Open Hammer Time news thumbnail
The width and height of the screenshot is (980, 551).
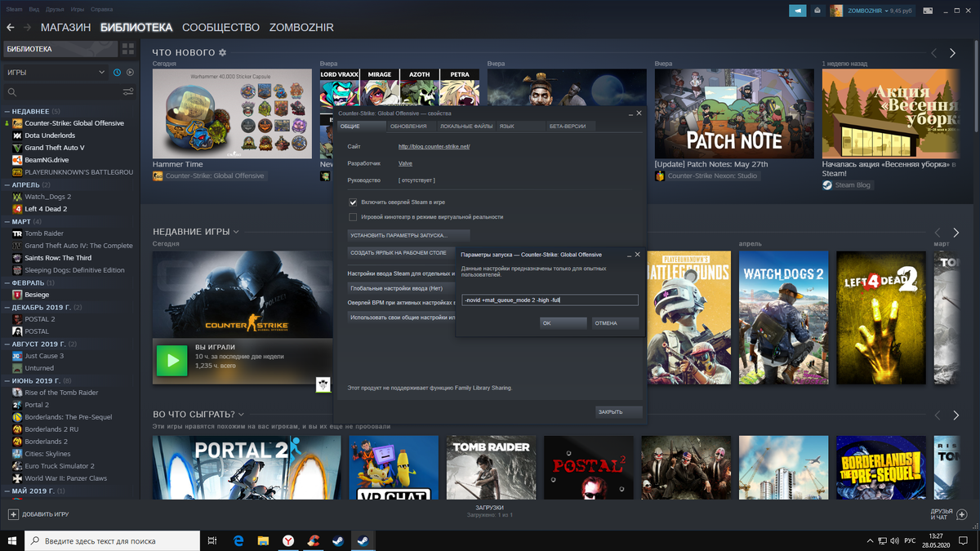tap(232, 113)
